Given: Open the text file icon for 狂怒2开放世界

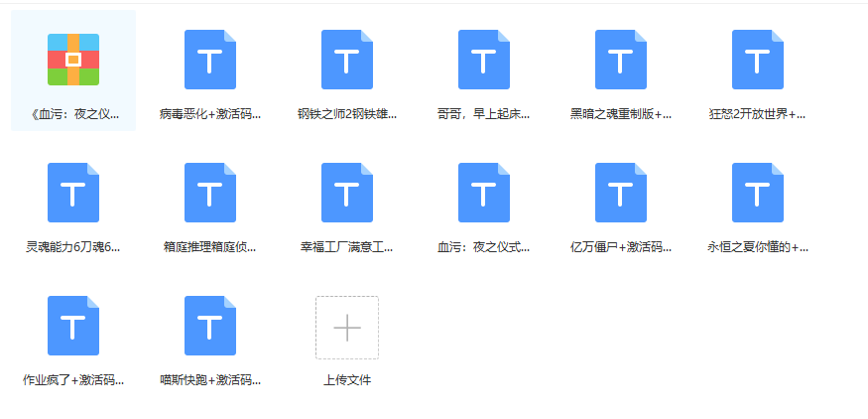Looking at the screenshot, I should click(758, 60).
